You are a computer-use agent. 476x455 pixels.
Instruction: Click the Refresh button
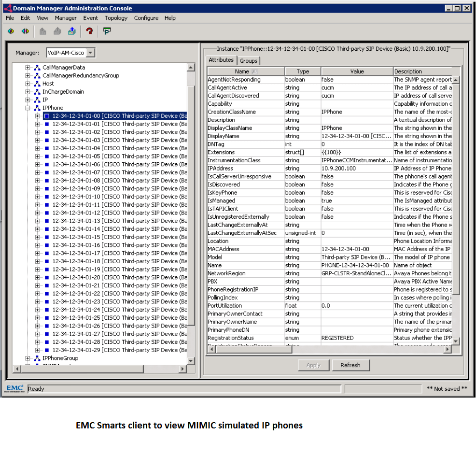[x=350, y=365]
